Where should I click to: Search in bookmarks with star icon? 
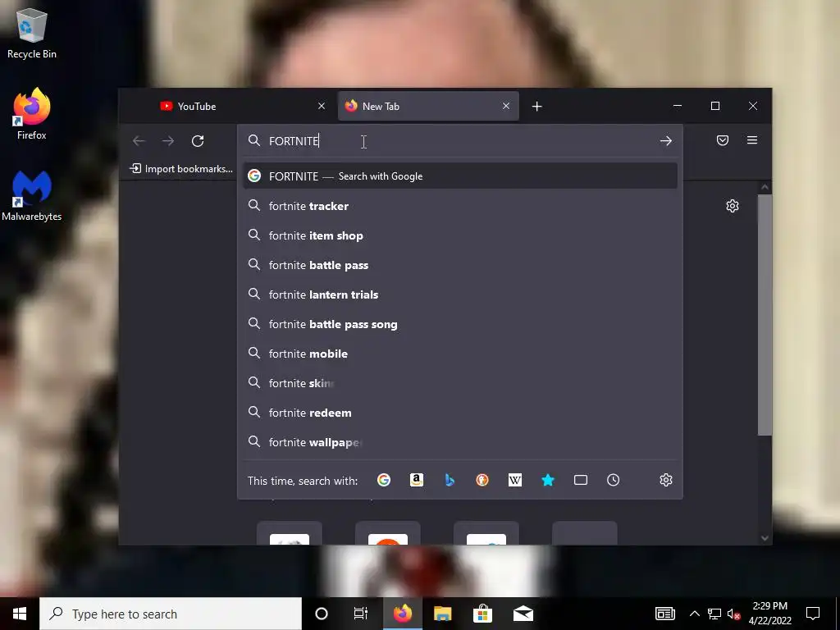[547, 480]
